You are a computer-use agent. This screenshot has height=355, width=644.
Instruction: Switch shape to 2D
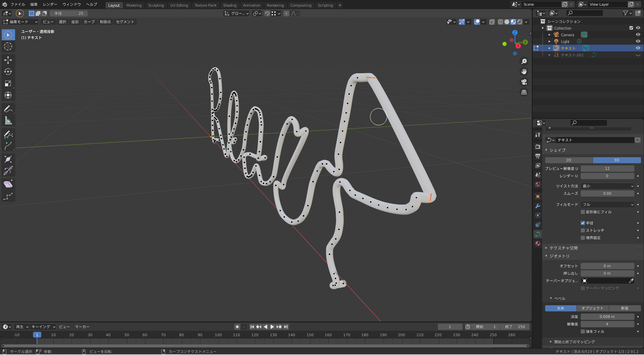(x=569, y=160)
